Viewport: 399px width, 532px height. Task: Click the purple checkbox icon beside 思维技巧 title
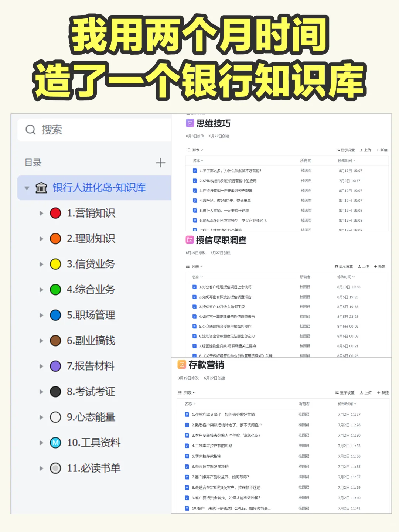click(190, 123)
